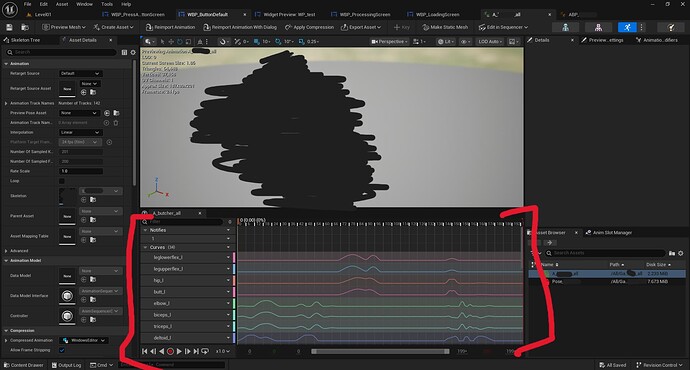The image size is (690, 370).
Task: Toggle viewport grid snap icon
Action: tap(257, 42)
